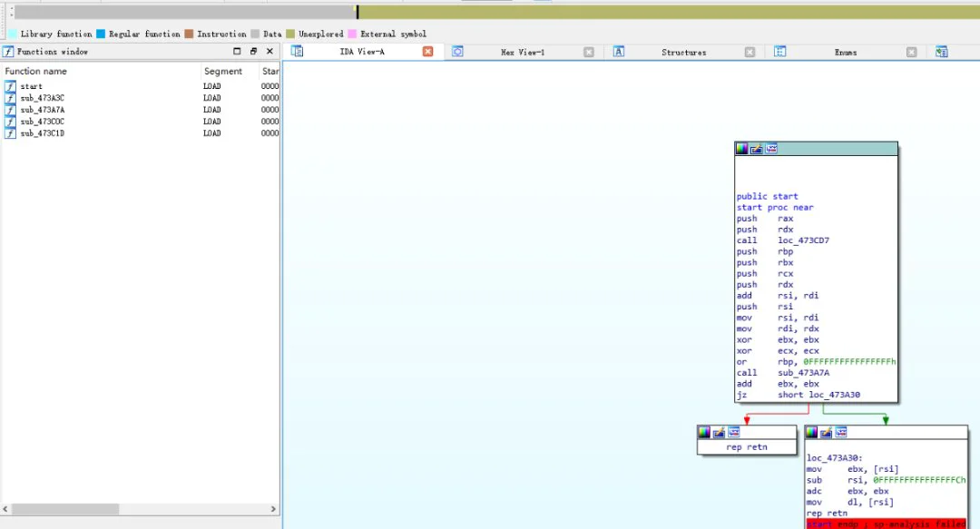The height and width of the screenshot is (529, 980).
Task: Click Regular function legend color swatch
Action: (101, 34)
